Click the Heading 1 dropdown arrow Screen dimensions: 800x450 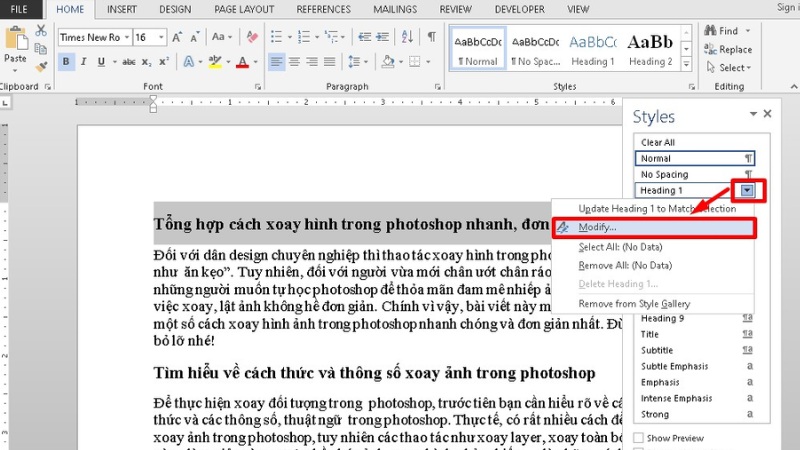click(x=747, y=190)
